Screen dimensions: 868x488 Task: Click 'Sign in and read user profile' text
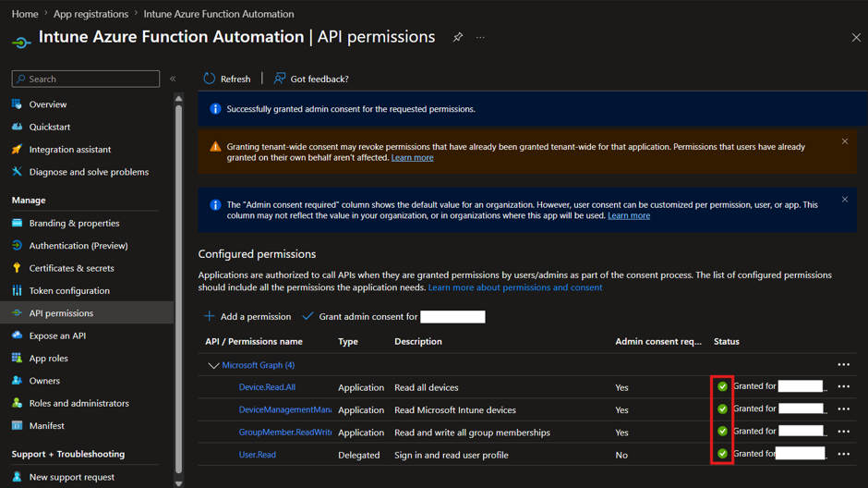pyautogui.click(x=452, y=456)
